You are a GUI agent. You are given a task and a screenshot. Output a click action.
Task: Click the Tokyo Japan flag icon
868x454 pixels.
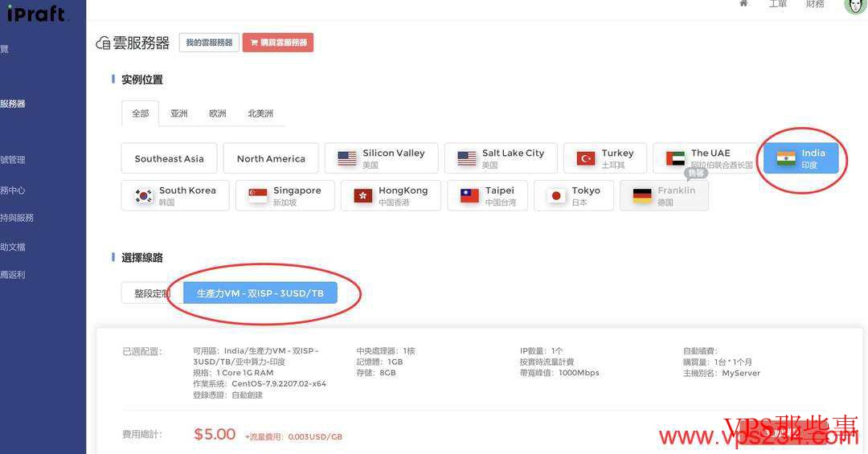pyautogui.click(x=556, y=195)
